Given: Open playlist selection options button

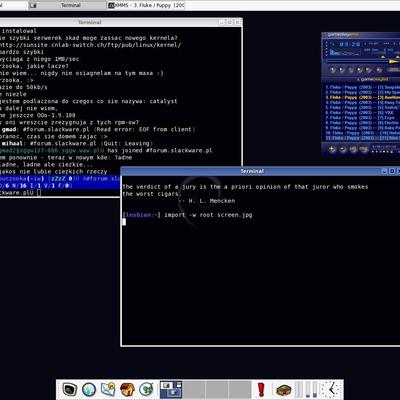Looking at the screenshot, I should 353,149.
